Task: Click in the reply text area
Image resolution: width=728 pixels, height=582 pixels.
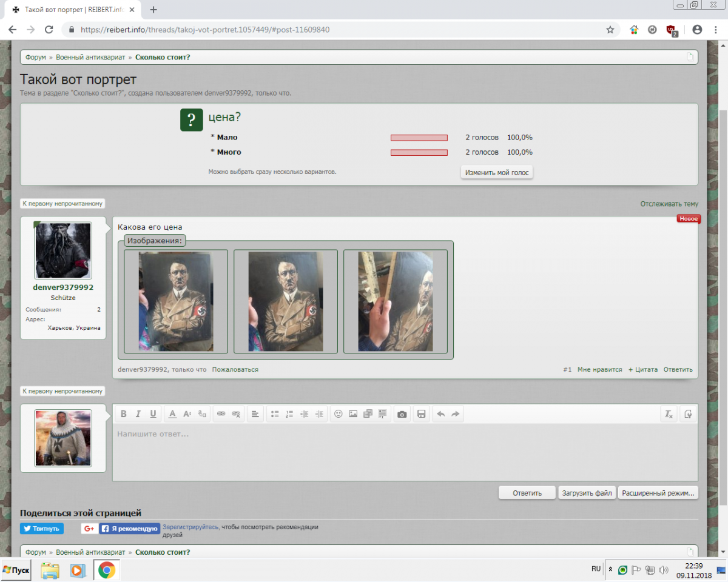Action: coord(404,452)
